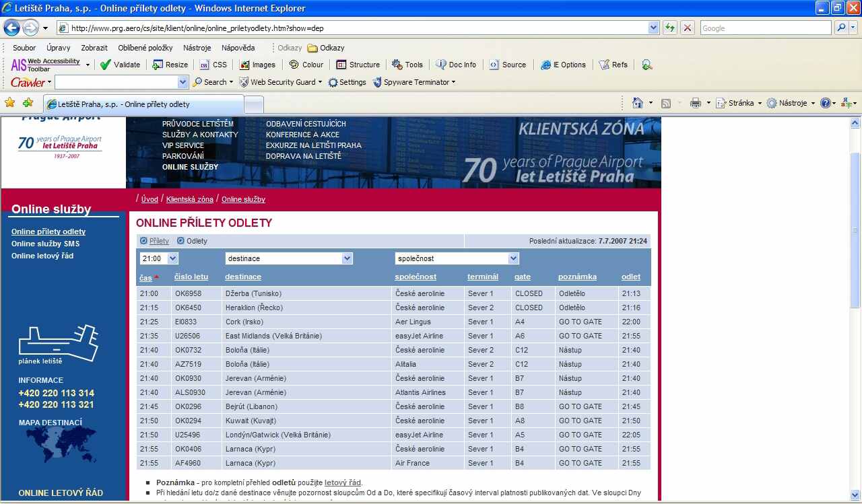Image resolution: width=862 pixels, height=504 pixels.
Task: Open the Structure toolbar button
Action: [x=358, y=65]
